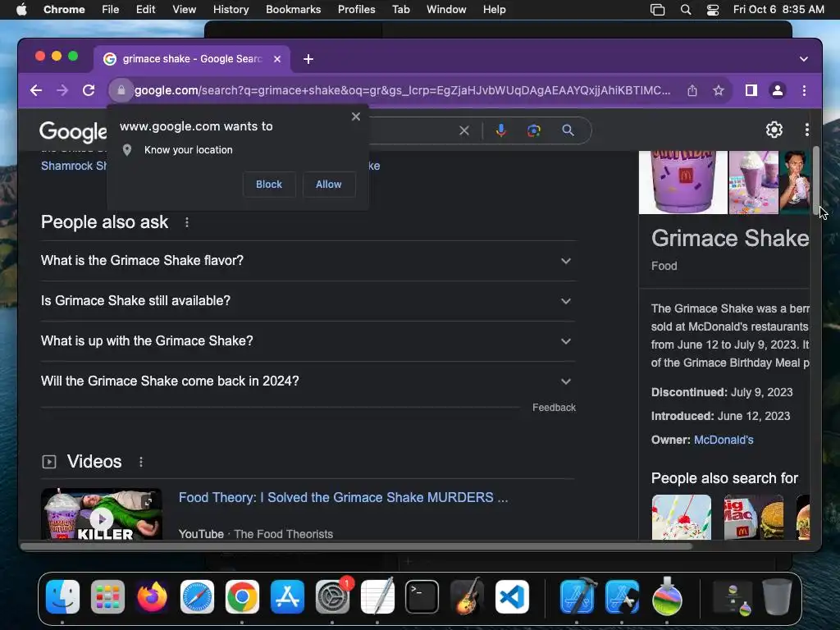This screenshot has height=630, width=840.
Task: Open GarageBand from the dock
Action: click(467, 597)
